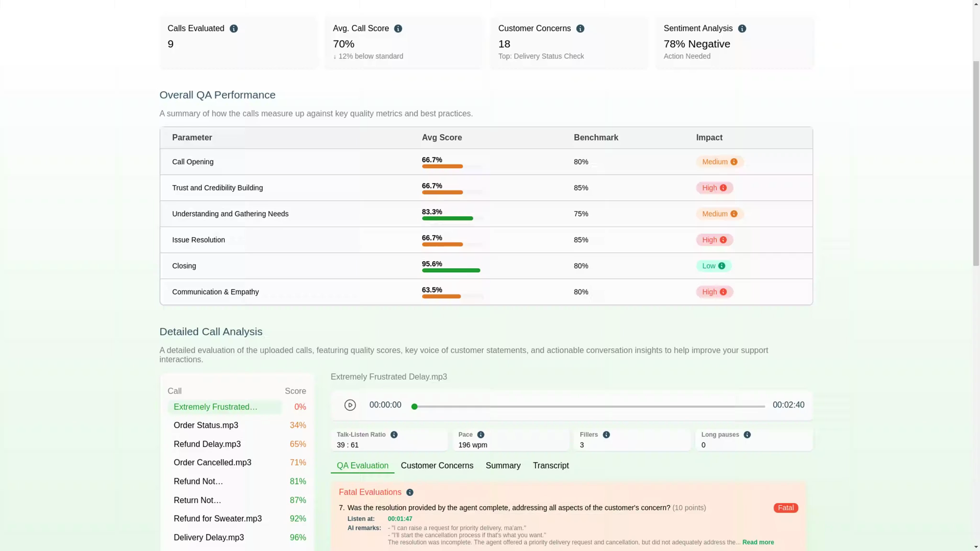This screenshot has height=551, width=980.
Task: Click info icon next to Talk-Listen Ratio
Action: click(x=394, y=435)
